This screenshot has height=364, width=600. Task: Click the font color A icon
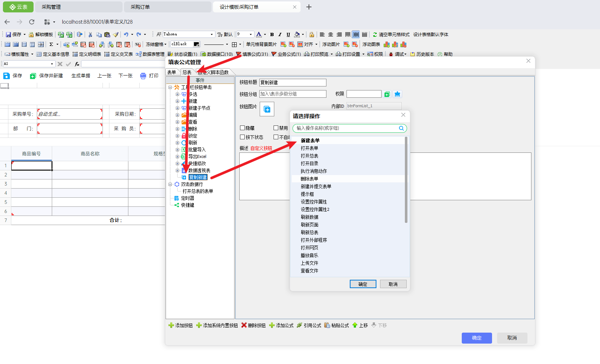pyautogui.click(x=259, y=35)
